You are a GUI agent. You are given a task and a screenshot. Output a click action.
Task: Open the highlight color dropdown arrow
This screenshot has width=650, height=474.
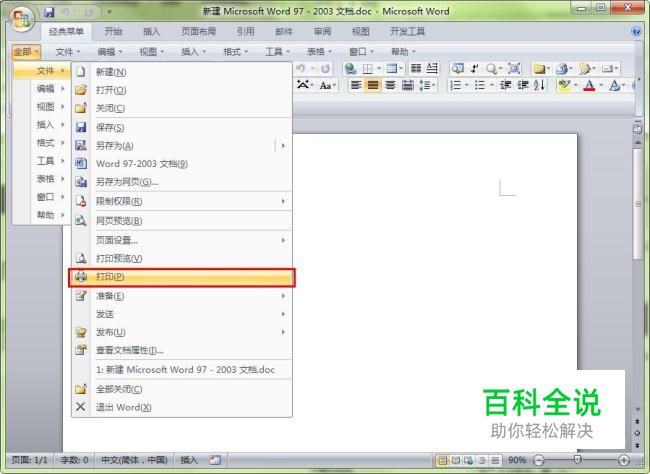pyautogui.click(x=576, y=85)
